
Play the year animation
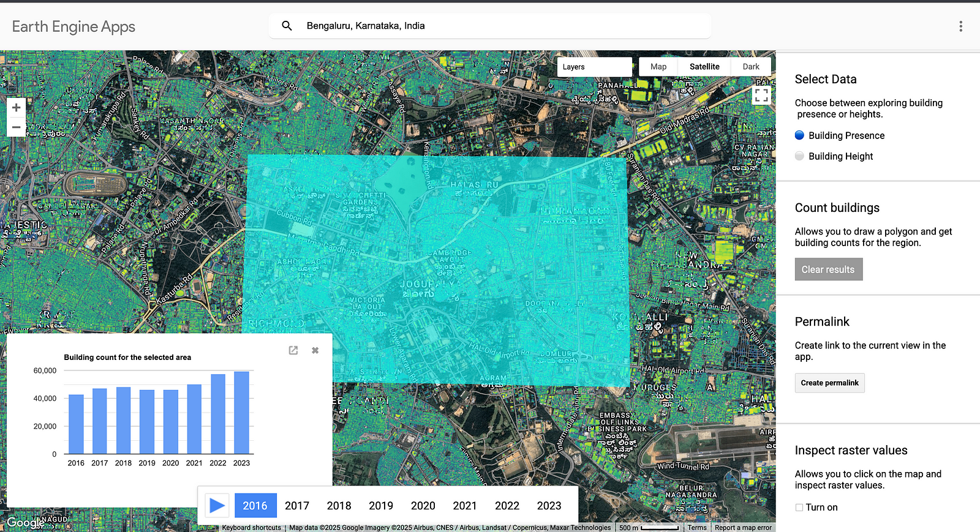click(x=217, y=506)
